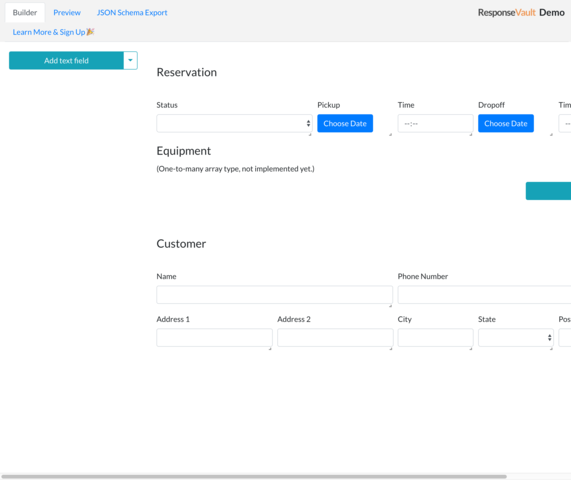Image resolution: width=571 pixels, height=480 pixels.
Task: Open the Add text field dropdown arrow
Action: [130, 60]
